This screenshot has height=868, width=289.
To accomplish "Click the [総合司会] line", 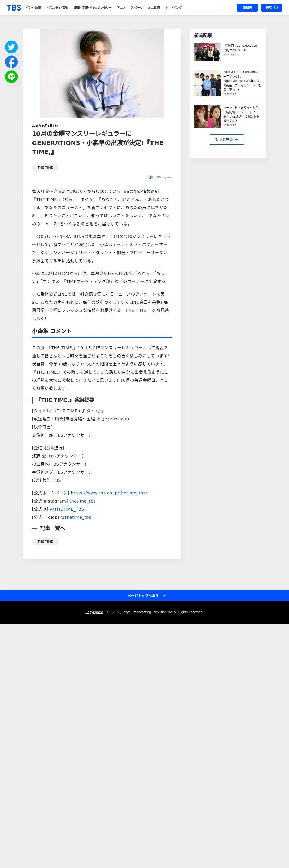I will [x=42, y=427].
